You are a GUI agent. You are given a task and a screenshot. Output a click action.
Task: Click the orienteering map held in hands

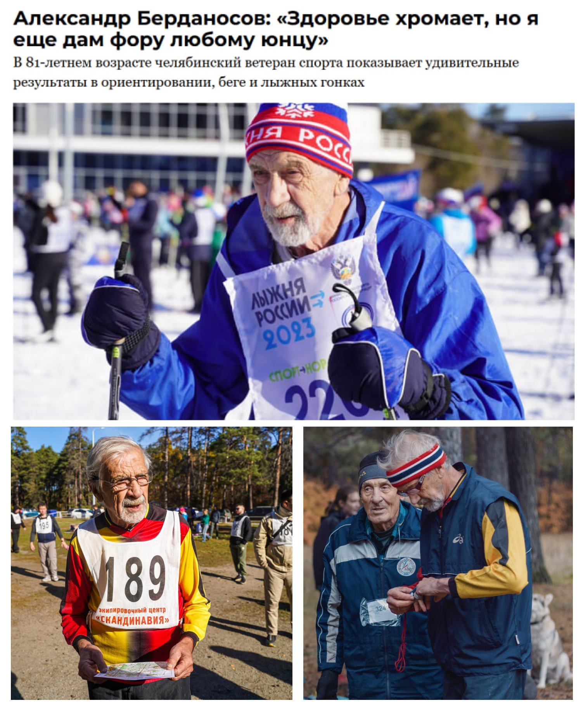pyautogui.click(x=135, y=670)
